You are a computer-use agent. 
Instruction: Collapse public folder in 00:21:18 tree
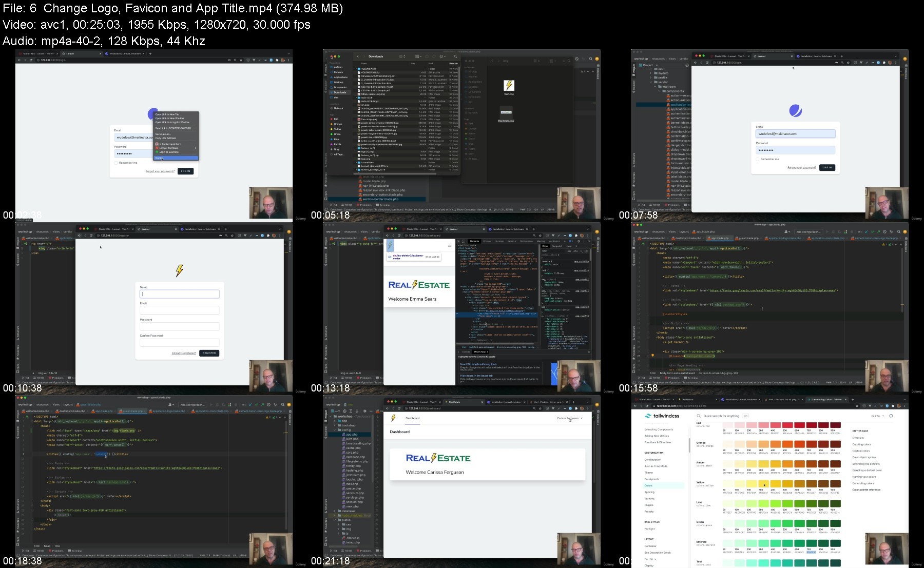[x=335, y=520]
